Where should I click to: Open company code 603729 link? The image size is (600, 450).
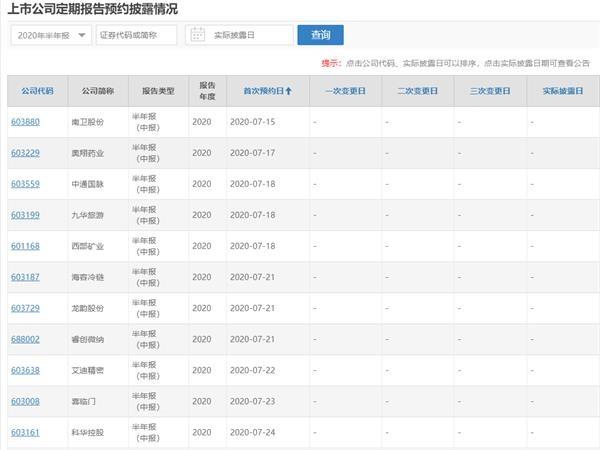pyautogui.click(x=25, y=308)
